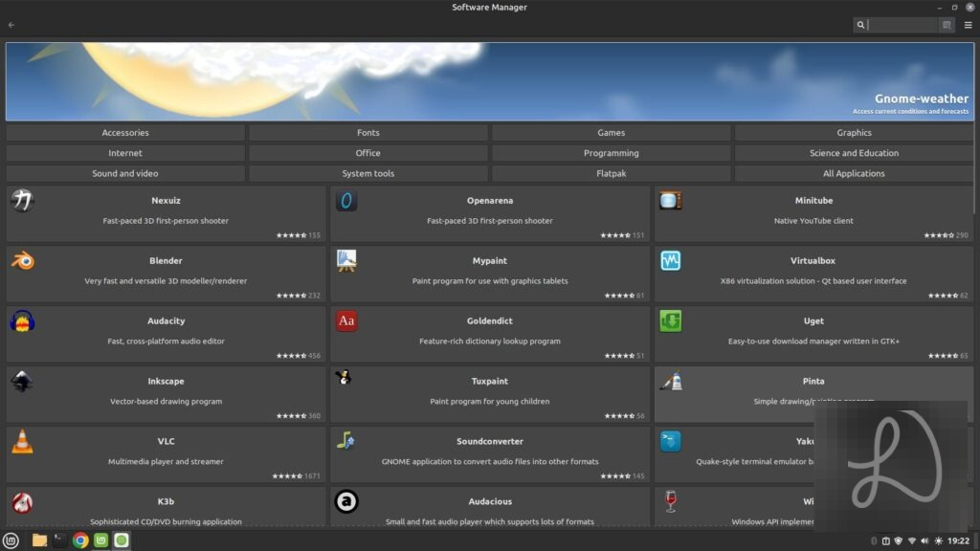Screen dimensions: 980x551
Task: Switch to the Flatpak category
Action: (611, 173)
